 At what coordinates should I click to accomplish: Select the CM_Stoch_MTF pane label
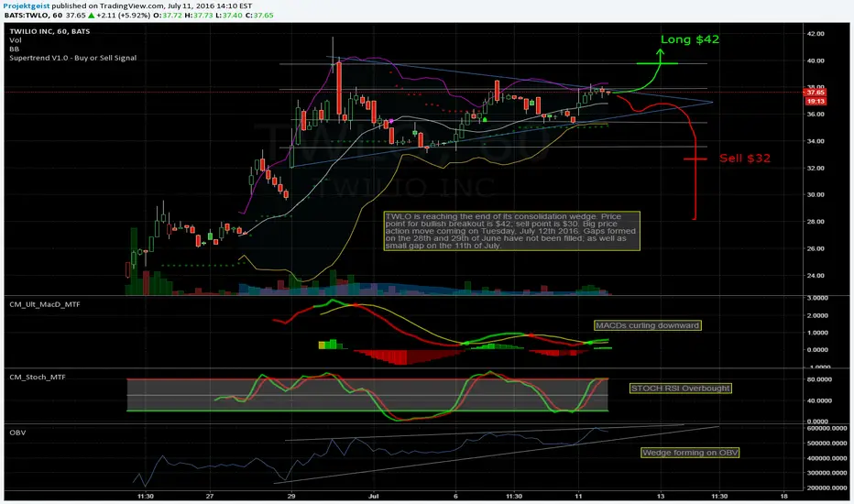pyautogui.click(x=37, y=377)
